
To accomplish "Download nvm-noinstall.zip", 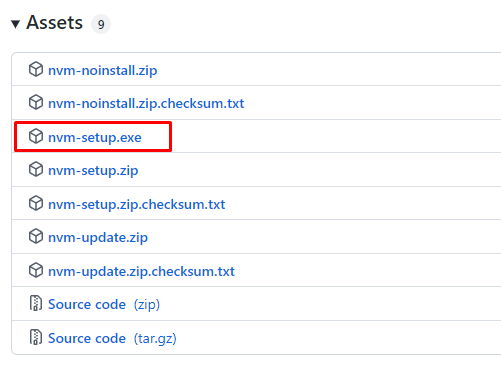I will pos(103,70).
